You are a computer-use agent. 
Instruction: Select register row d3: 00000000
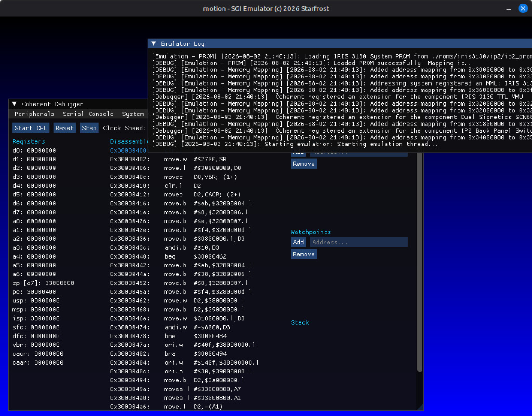(x=34, y=177)
